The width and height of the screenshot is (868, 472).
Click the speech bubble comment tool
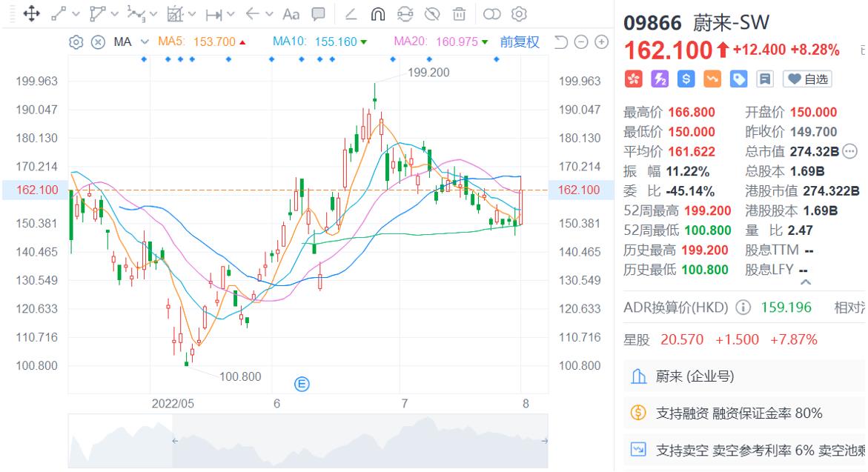point(318,13)
